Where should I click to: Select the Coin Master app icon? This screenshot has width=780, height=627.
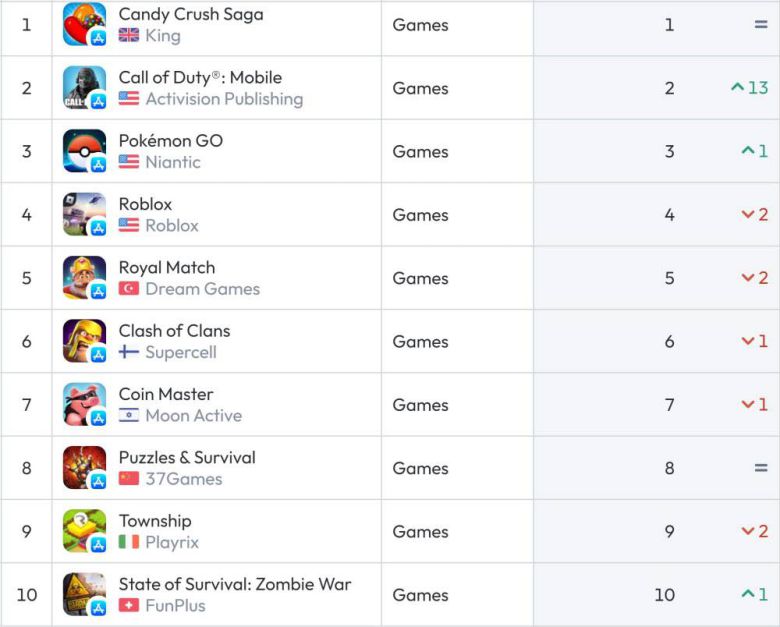tap(84, 404)
